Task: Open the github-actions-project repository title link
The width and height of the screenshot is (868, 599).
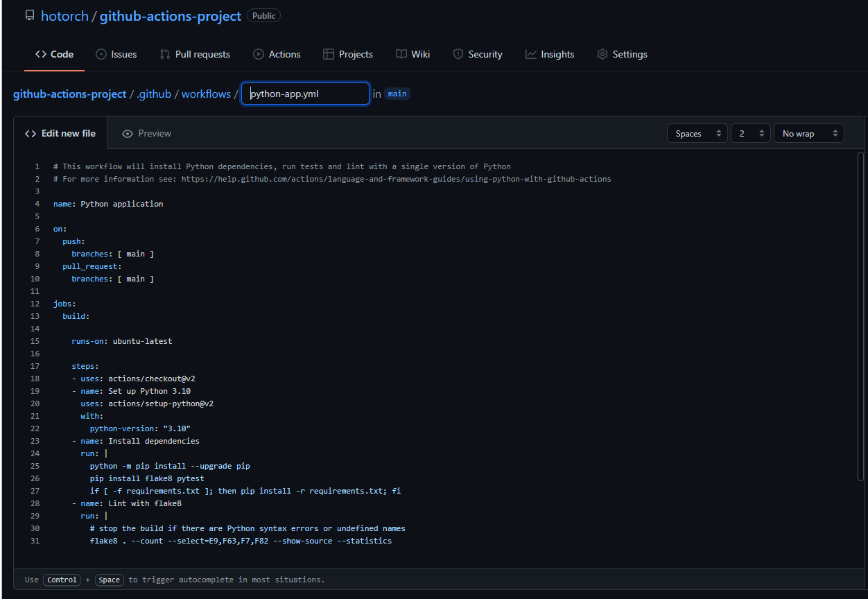Action: pos(171,16)
